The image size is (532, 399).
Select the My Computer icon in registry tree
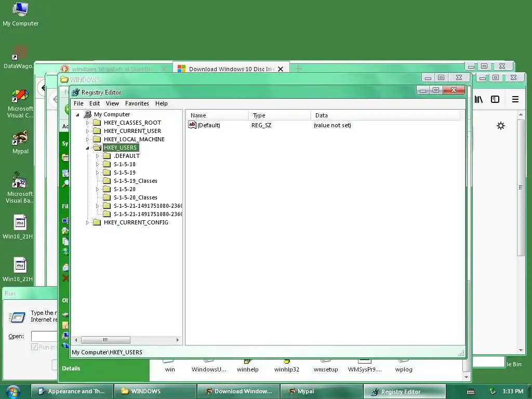(x=87, y=114)
